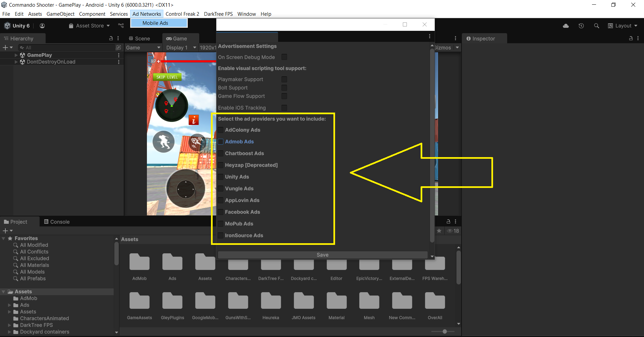Viewport: 644px width, 337px height.
Task: Open Hierarchy panel three-dot options menu
Action: pos(118,39)
